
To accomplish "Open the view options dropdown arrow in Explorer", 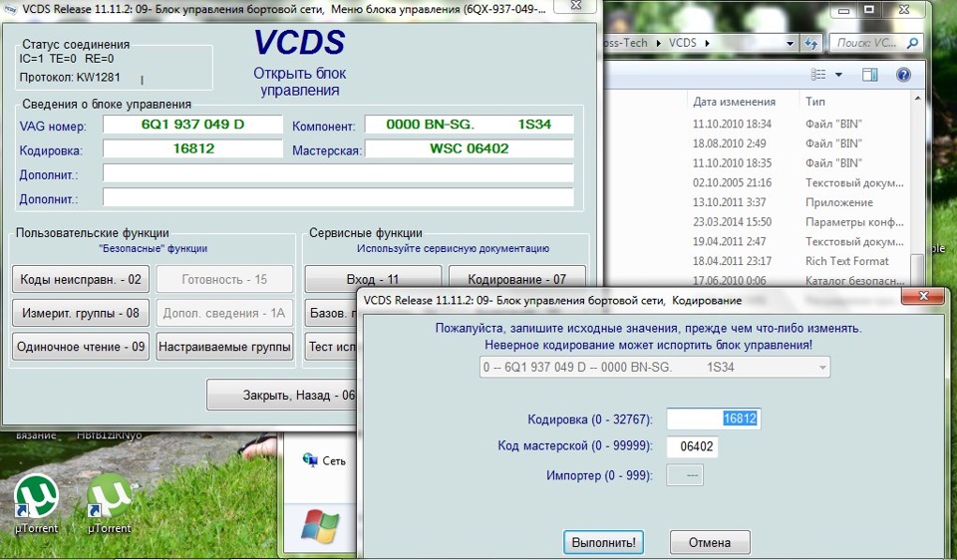I will coord(838,75).
